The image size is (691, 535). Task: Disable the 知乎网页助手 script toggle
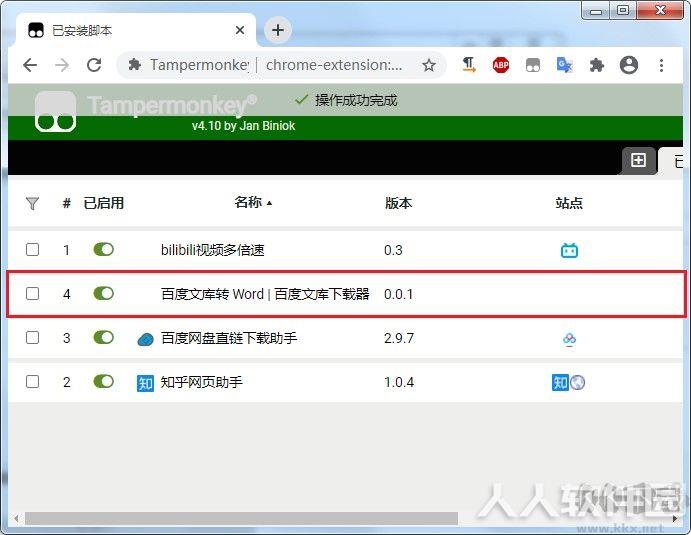[104, 382]
